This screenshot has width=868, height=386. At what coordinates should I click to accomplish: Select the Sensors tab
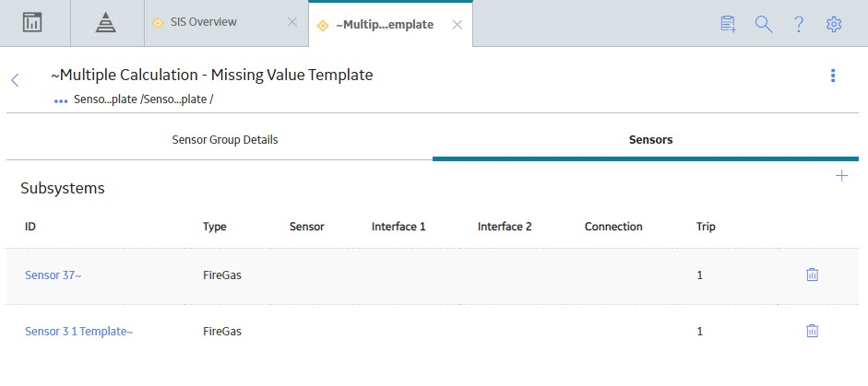(x=650, y=140)
